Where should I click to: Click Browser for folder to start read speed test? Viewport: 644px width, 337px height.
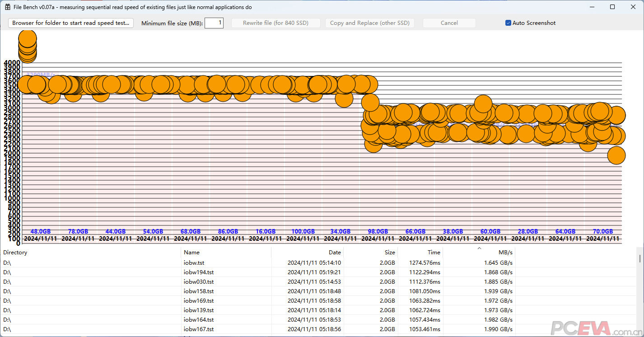point(71,23)
